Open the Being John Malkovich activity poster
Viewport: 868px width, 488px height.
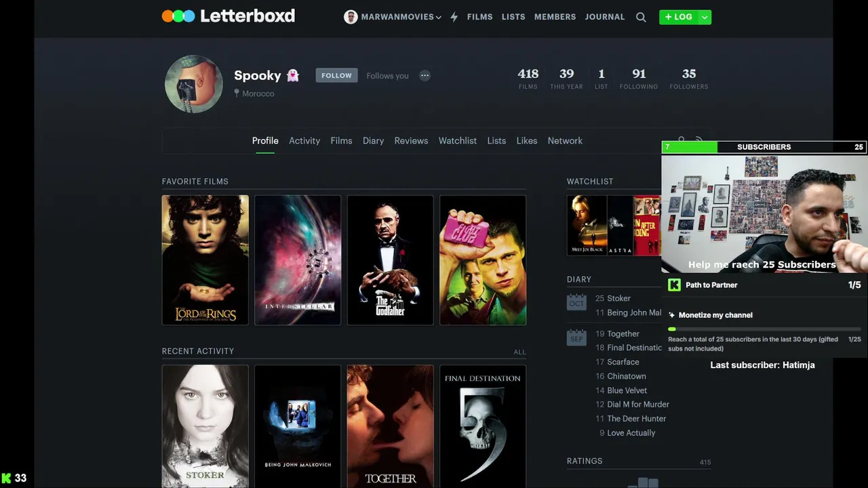click(x=298, y=426)
